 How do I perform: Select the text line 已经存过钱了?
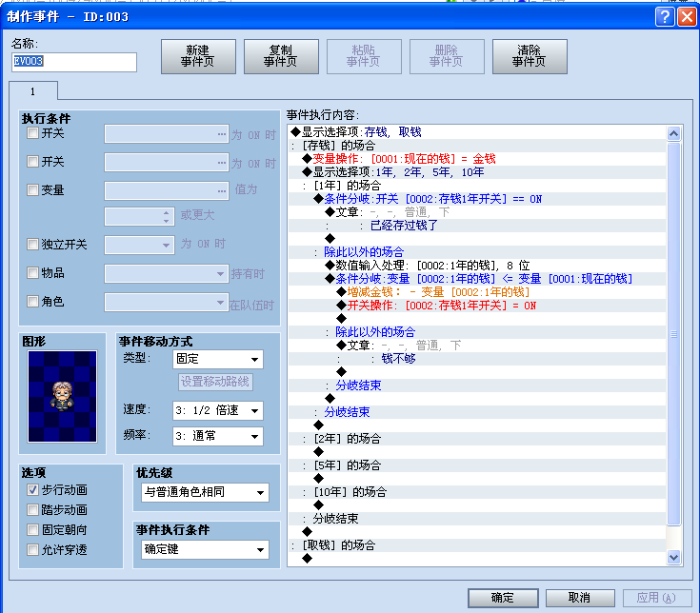pos(477,226)
